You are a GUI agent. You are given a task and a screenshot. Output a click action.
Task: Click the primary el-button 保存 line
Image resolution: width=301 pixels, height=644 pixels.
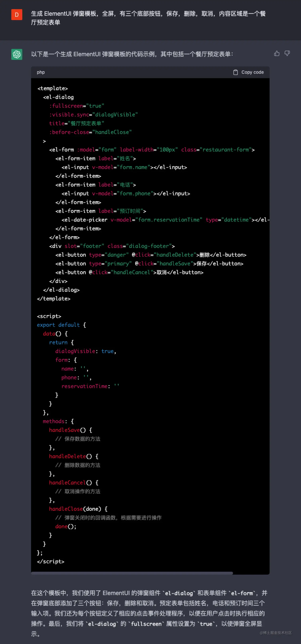pyautogui.click(x=149, y=263)
